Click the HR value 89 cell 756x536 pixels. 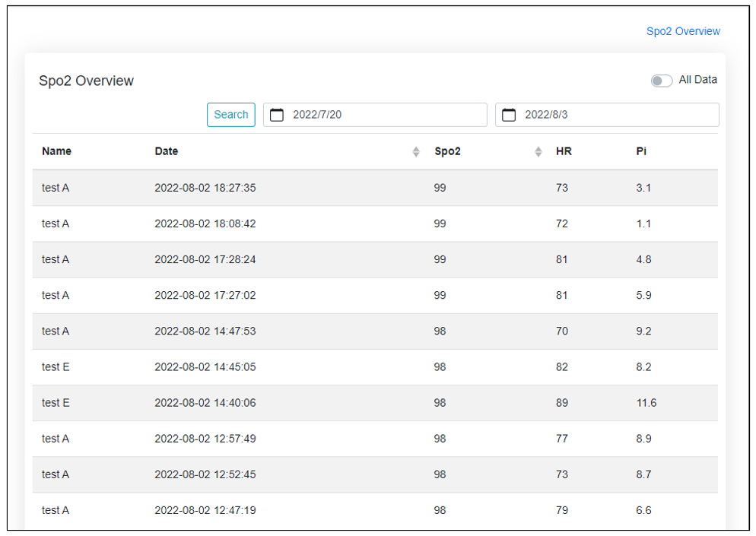[x=562, y=403]
